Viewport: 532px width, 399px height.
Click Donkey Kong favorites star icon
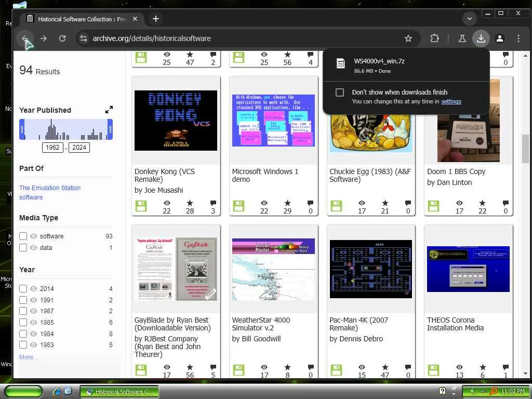point(190,203)
